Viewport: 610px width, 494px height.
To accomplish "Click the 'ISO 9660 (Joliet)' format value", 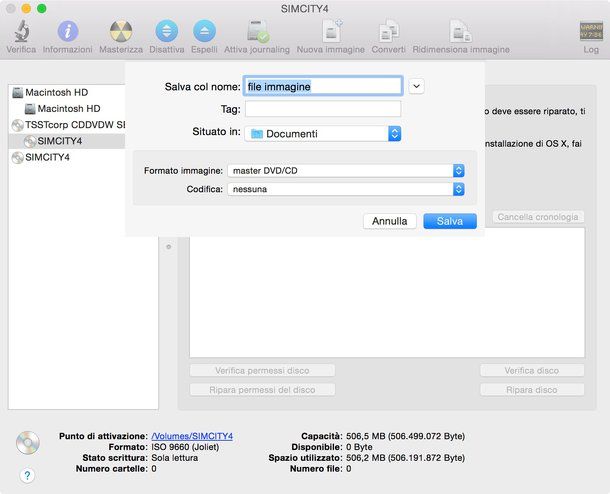I will [x=185, y=447].
